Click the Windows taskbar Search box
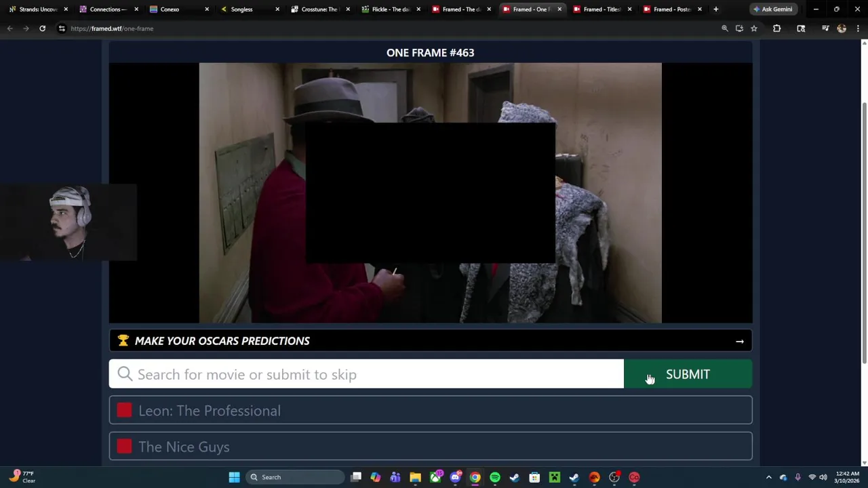The width and height of the screenshot is (868, 488). (x=296, y=477)
